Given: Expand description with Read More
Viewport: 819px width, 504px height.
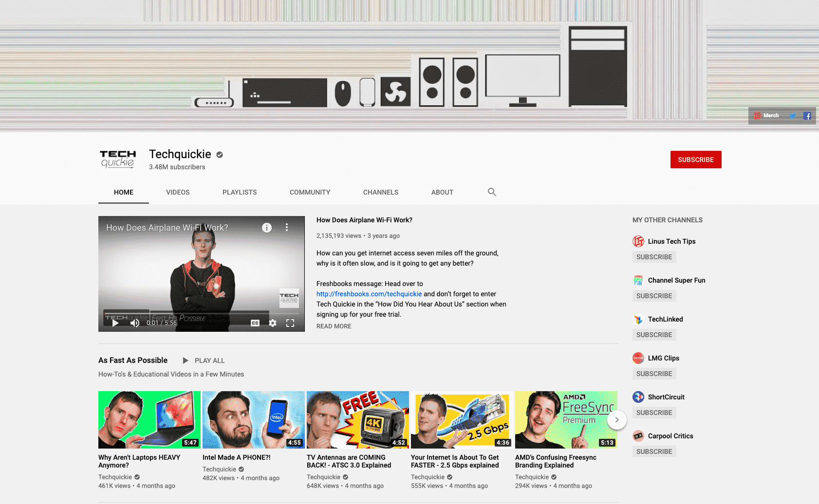Looking at the screenshot, I should coord(334,326).
